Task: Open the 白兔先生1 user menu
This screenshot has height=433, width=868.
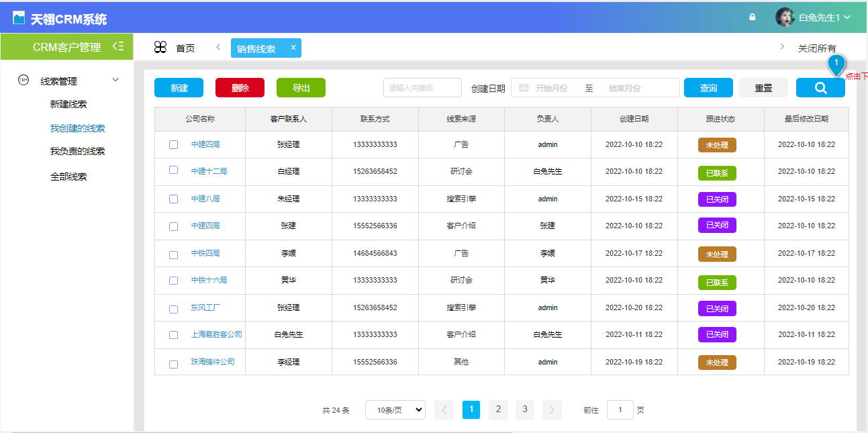Action: tap(820, 16)
